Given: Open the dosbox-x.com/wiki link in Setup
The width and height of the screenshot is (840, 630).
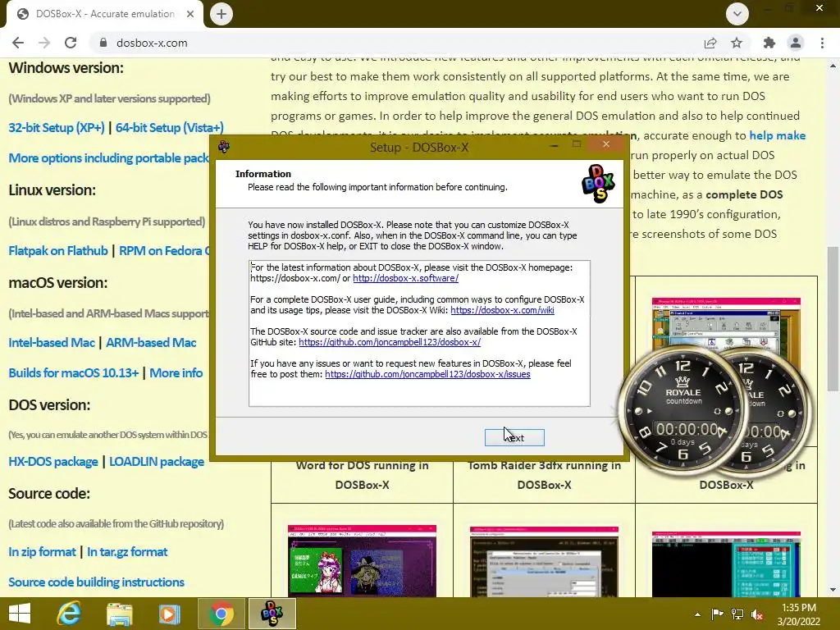Looking at the screenshot, I should point(503,310).
